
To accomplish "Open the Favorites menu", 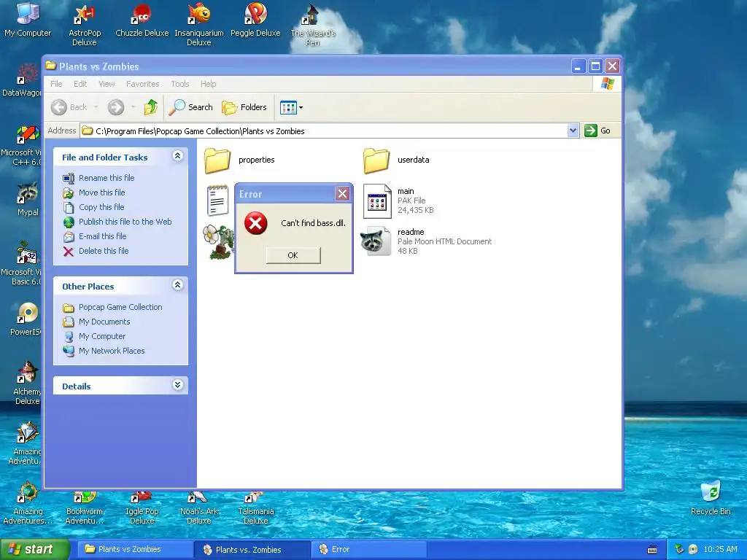I will pos(142,84).
